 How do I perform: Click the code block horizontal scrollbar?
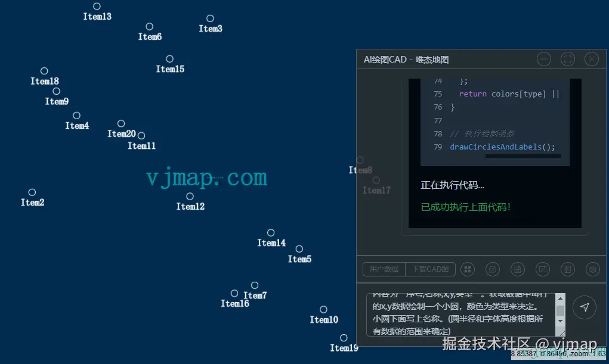[523, 156]
